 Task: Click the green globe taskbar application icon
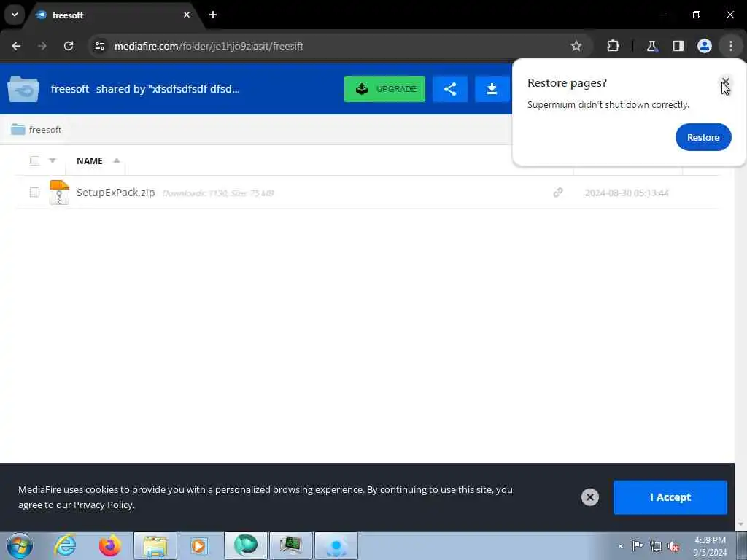[x=246, y=545]
